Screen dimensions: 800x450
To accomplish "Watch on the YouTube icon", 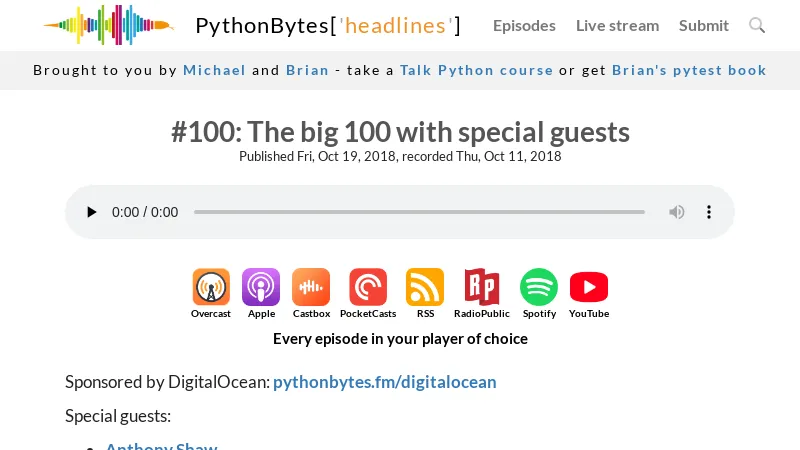I will click(x=589, y=287).
